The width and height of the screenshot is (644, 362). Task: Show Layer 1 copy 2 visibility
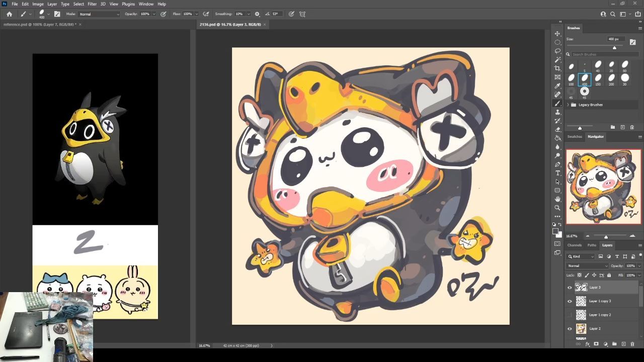point(570,315)
